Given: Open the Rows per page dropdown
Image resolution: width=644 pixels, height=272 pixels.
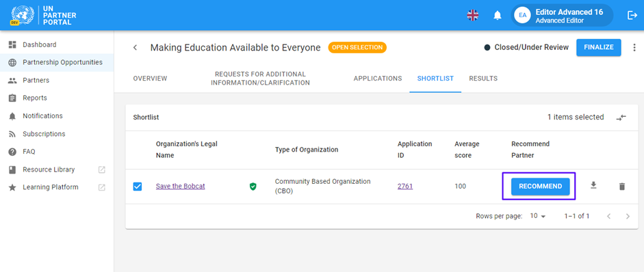Looking at the screenshot, I should click(x=538, y=216).
